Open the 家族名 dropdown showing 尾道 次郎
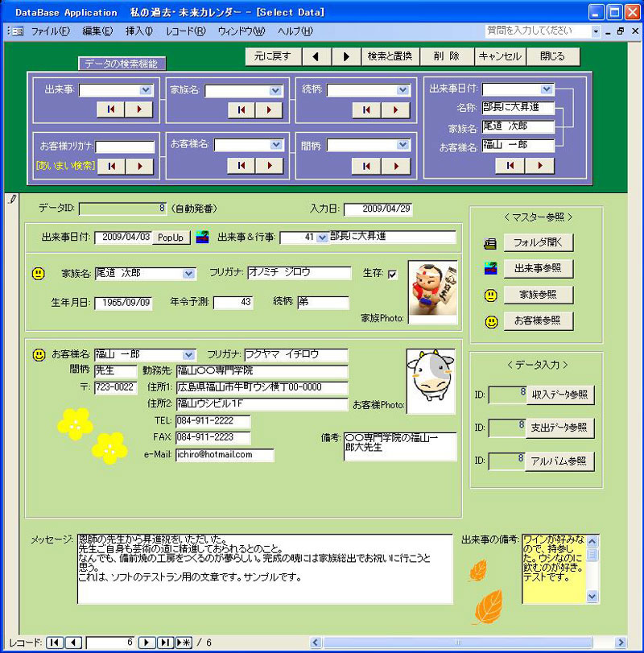This screenshot has width=644, height=653. [189, 274]
